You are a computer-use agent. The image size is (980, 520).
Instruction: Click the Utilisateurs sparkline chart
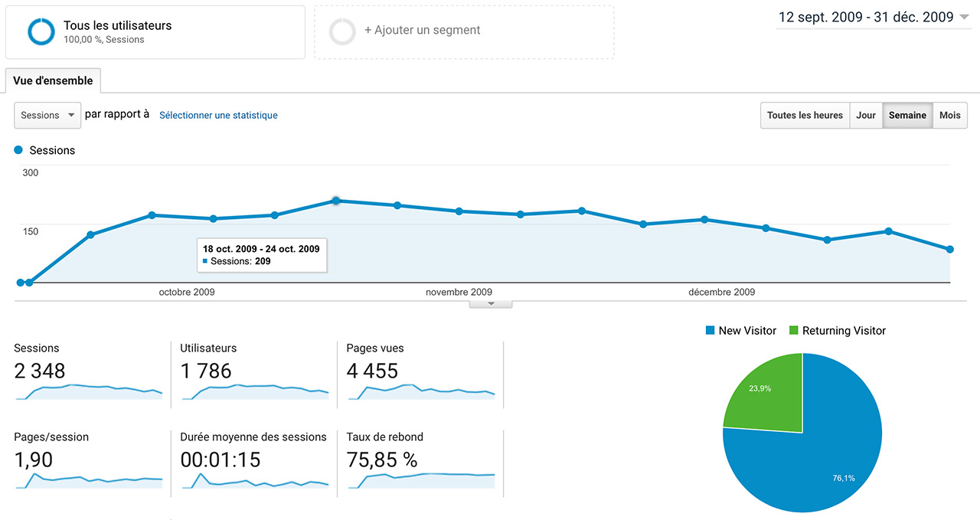coord(254,392)
